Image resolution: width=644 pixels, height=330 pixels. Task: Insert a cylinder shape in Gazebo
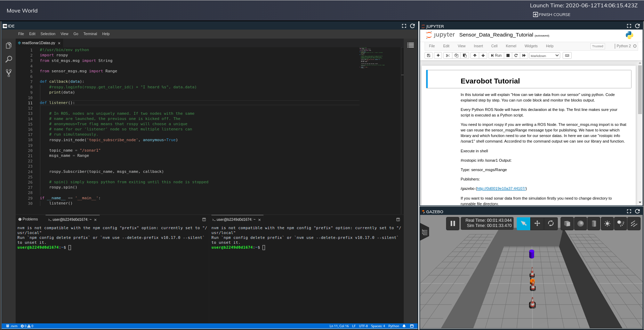pyautogui.click(x=594, y=224)
